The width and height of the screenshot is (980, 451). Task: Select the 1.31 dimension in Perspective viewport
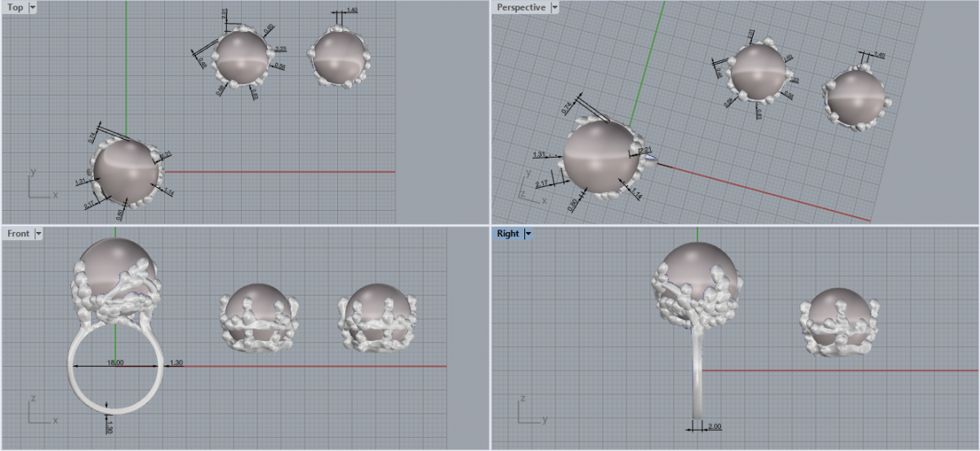coord(539,154)
